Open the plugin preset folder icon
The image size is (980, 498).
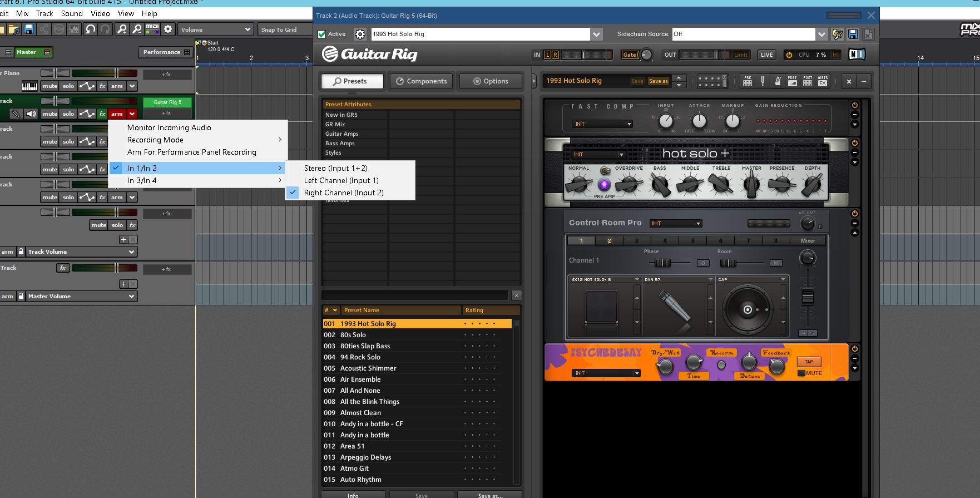pos(838,34)
